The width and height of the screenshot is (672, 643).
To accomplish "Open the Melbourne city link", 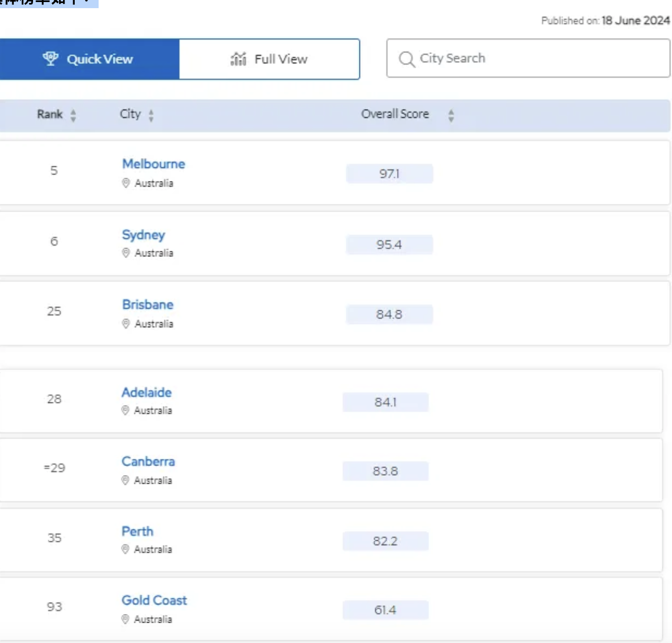I will pyautogui.click(x=154, y=164).
